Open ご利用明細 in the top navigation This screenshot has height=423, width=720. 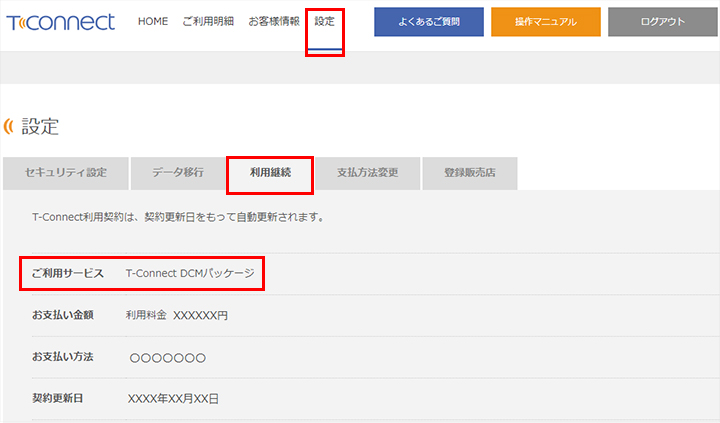point(208,22)
